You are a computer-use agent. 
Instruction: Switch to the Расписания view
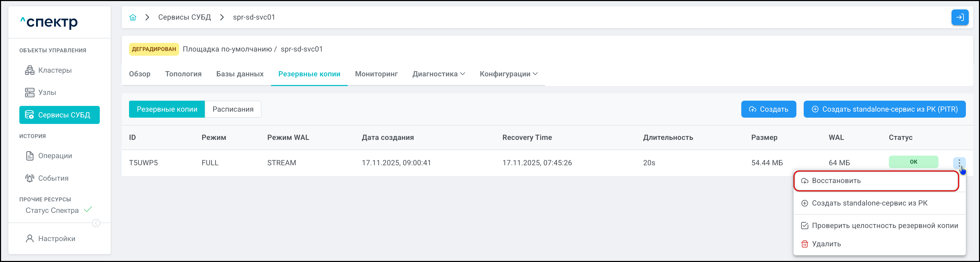pyautogui.click(x=233, y=109)
